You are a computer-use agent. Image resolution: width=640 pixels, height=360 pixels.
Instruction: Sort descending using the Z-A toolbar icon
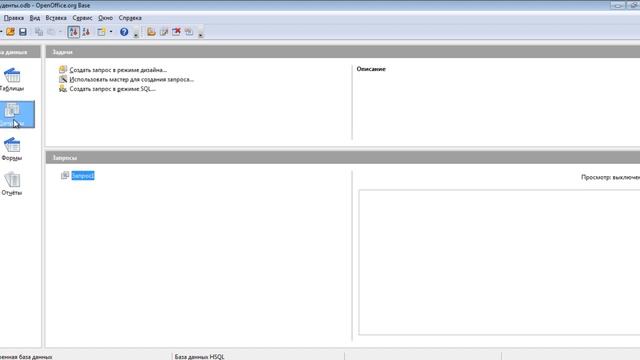[x=86, y=32]
